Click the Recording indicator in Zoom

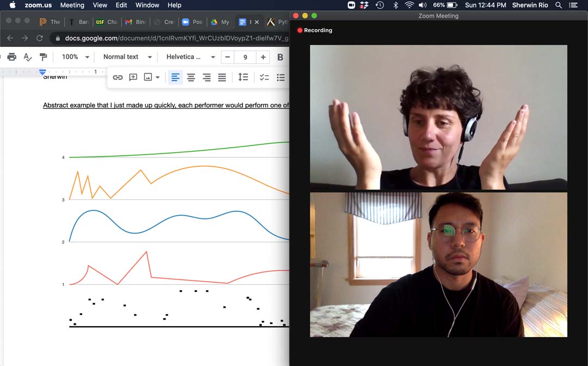[315, 30]
